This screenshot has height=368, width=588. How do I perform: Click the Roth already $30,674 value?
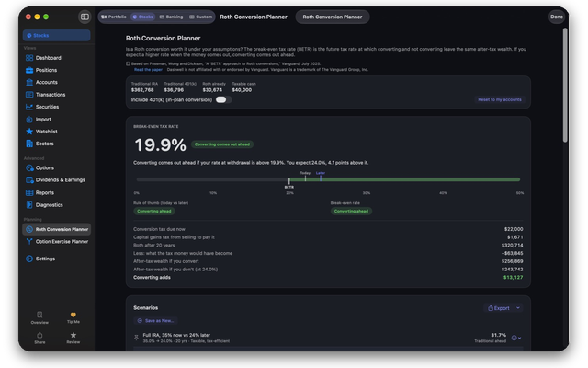[212, 90]
